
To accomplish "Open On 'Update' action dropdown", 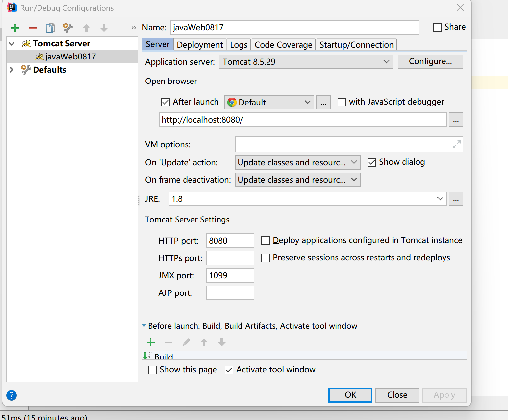I will pyautogui.click(x=298, y=162).
